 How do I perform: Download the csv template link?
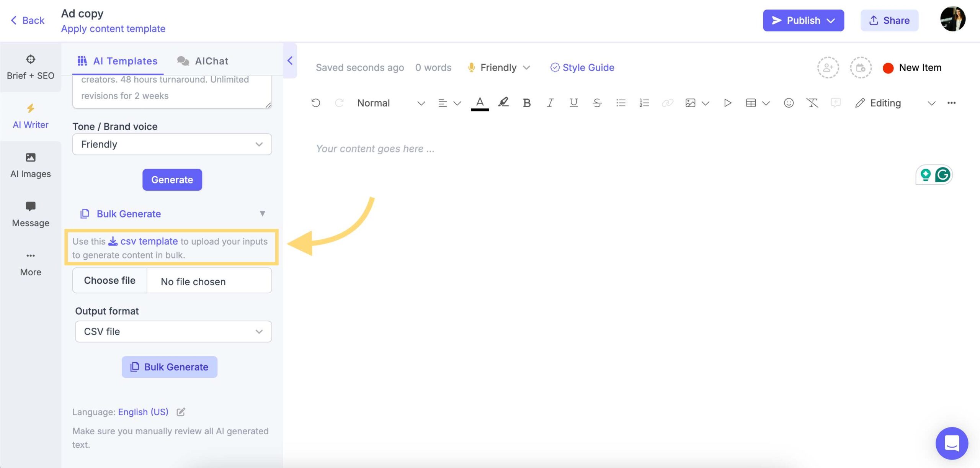pyautogui.click(x=143, y=241)
